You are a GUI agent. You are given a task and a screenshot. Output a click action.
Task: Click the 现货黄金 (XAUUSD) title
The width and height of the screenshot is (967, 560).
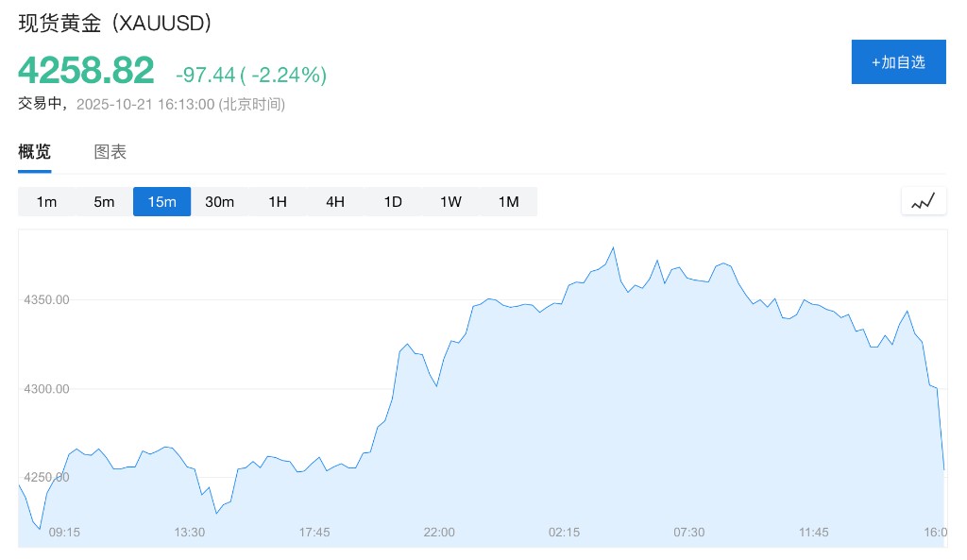tap(115, 24)
